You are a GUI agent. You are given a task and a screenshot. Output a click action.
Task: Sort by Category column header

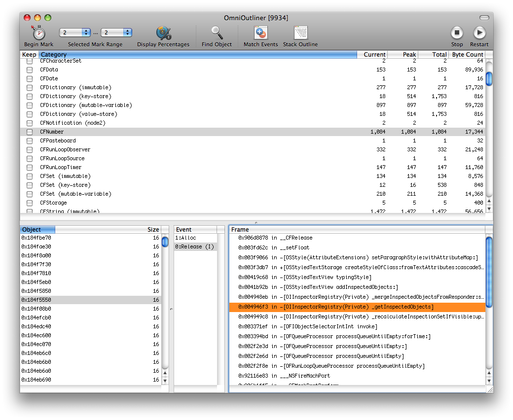pos(198,54)
